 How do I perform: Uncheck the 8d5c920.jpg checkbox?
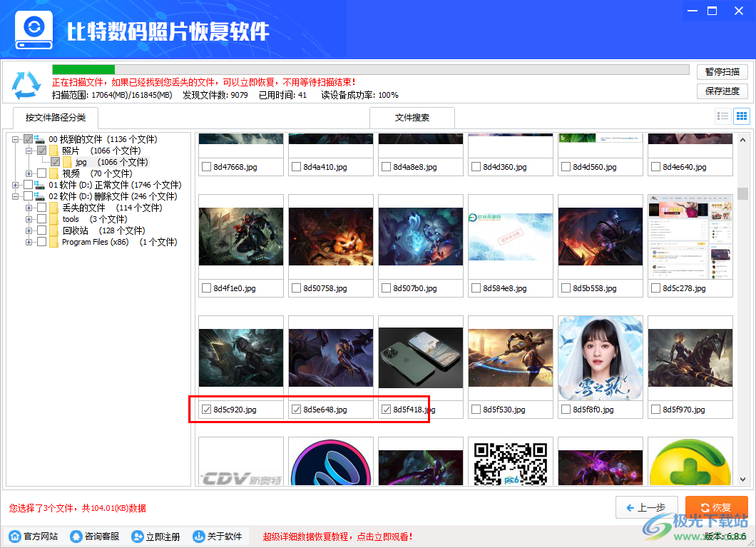(207, 409)
